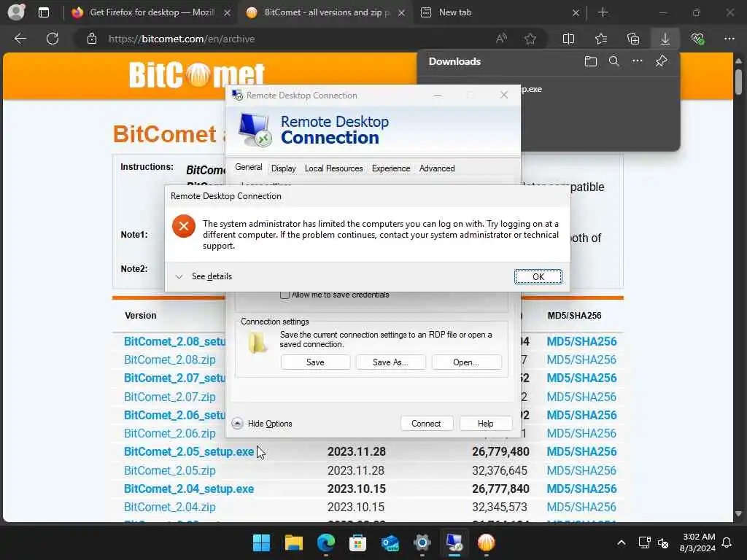Search downloads with magnifier icon

coord(614,61)
